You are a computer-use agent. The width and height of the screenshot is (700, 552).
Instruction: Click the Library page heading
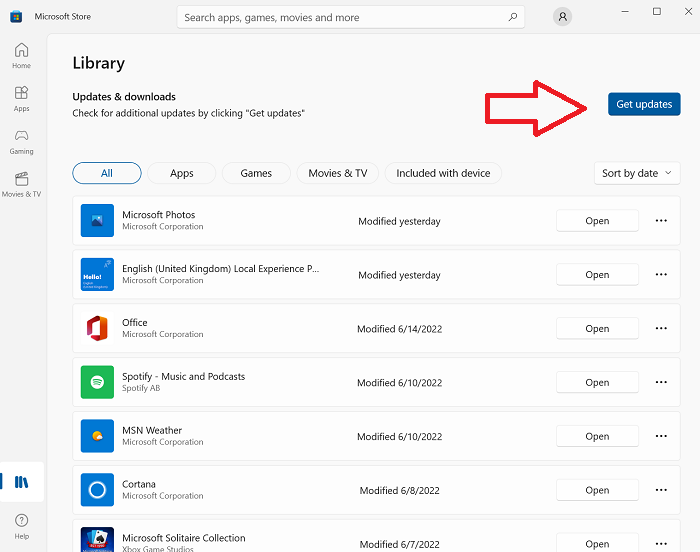point(99,63)
